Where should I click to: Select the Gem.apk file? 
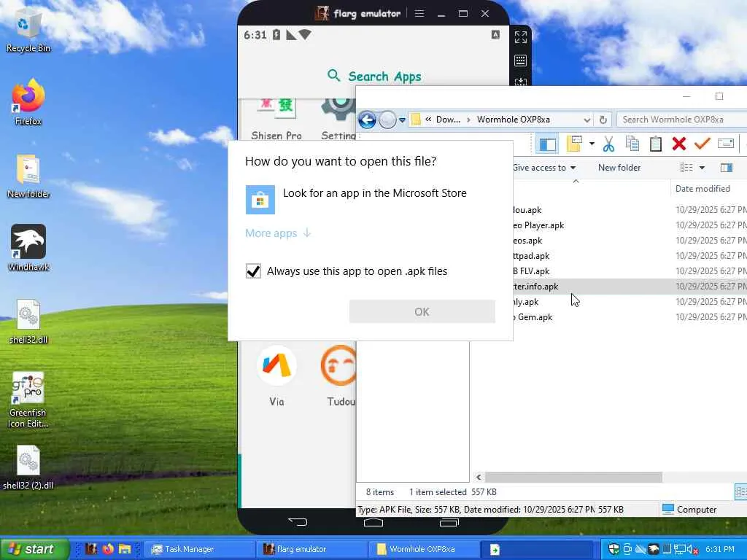click(533, 317)
